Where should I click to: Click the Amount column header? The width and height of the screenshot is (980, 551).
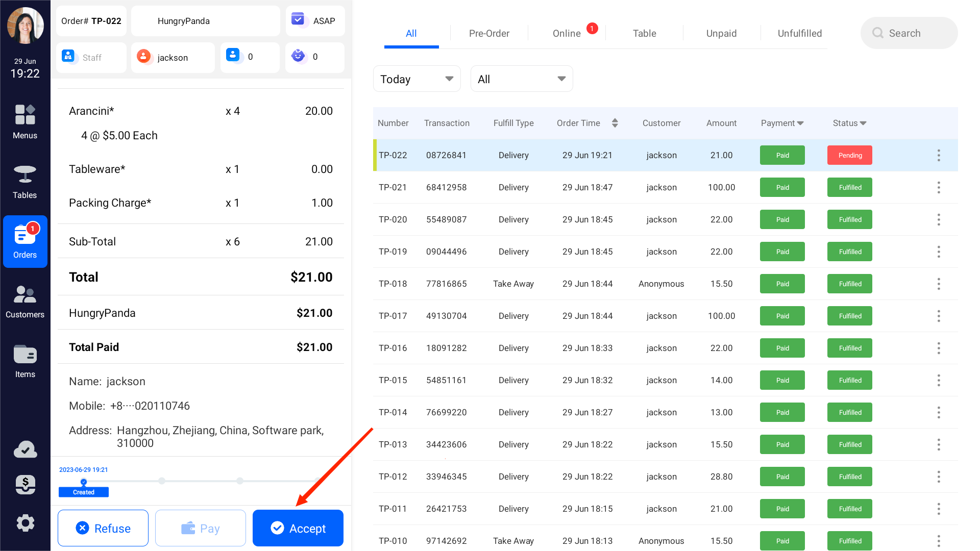(x=721, y=123)
